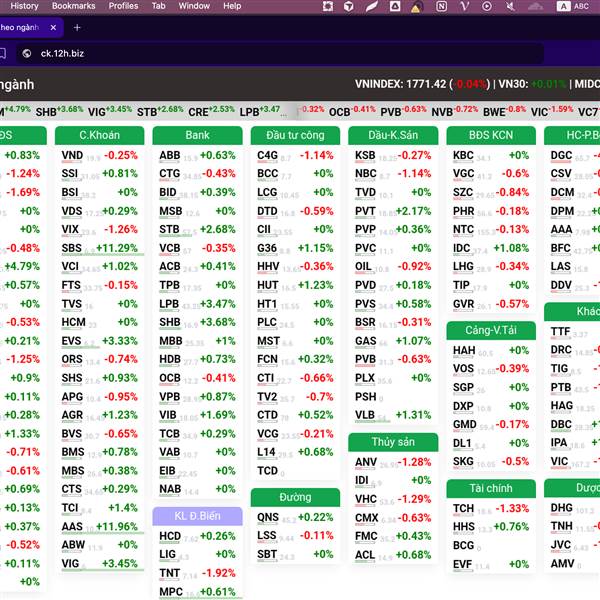Open the KL Đ.Biến purple header
The width and height of the screenshot is (600, 600).
[x=197, y=516]
